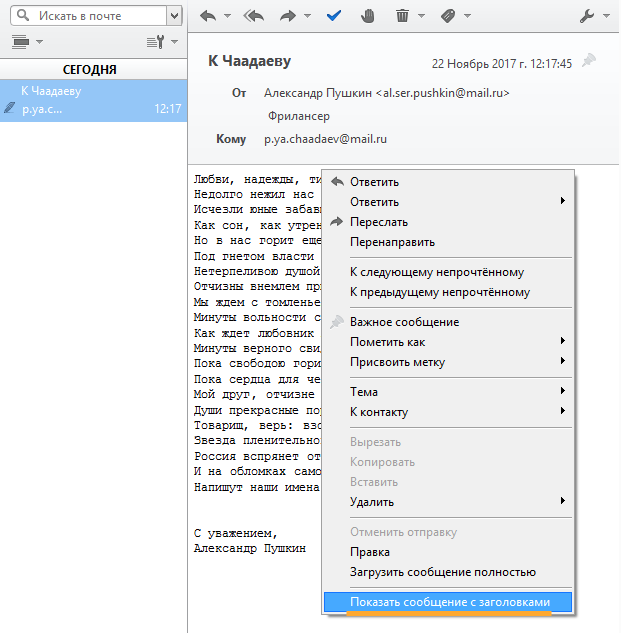This screenshot has width=621, height=633.
Task: Open the folder view dropdown under search
Action: point(27,42)
